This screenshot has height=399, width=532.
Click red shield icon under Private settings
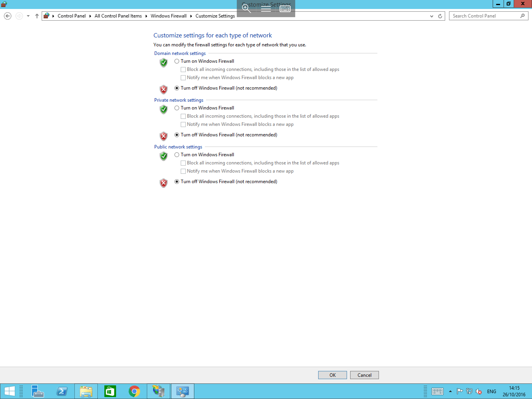click(164, 136)
